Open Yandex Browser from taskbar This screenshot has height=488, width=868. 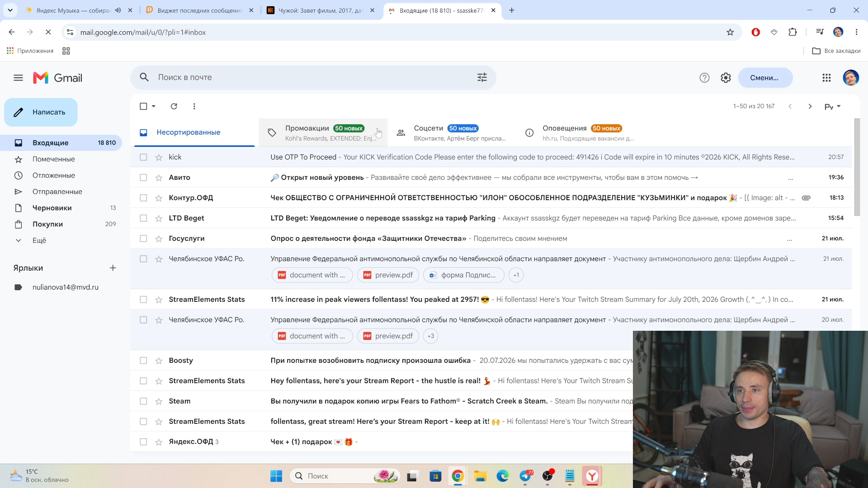click(592, 476)
